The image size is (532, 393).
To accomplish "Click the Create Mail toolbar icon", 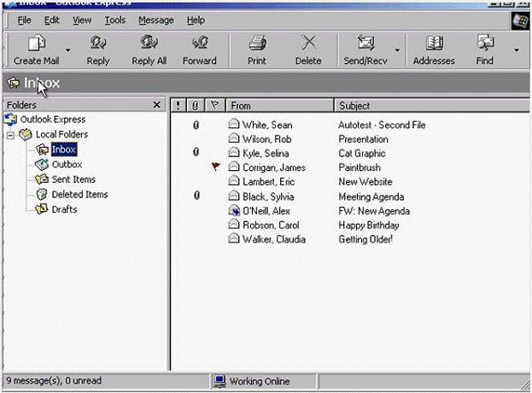I will pyautogui.click(x=37, y=44).
